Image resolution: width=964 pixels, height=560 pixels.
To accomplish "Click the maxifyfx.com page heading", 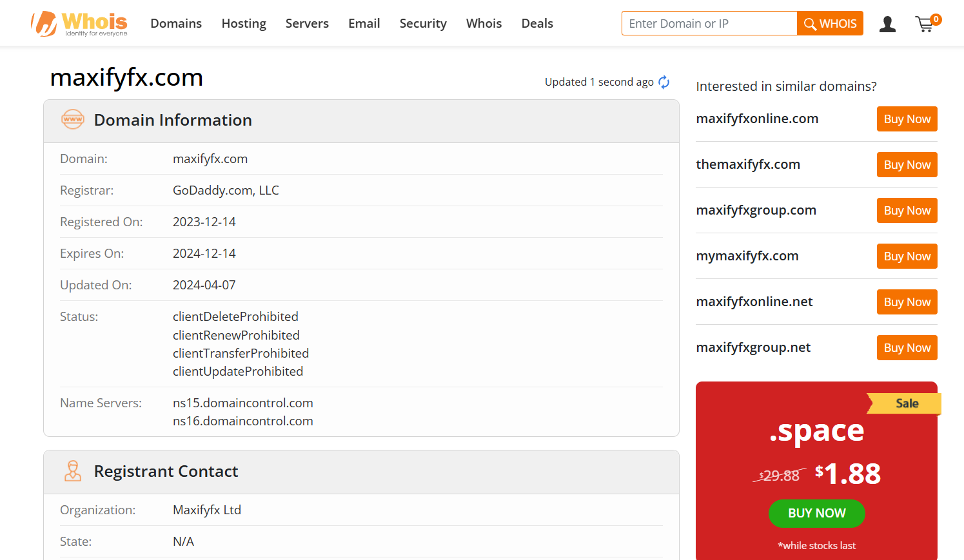I will click(x=126, y=77).
